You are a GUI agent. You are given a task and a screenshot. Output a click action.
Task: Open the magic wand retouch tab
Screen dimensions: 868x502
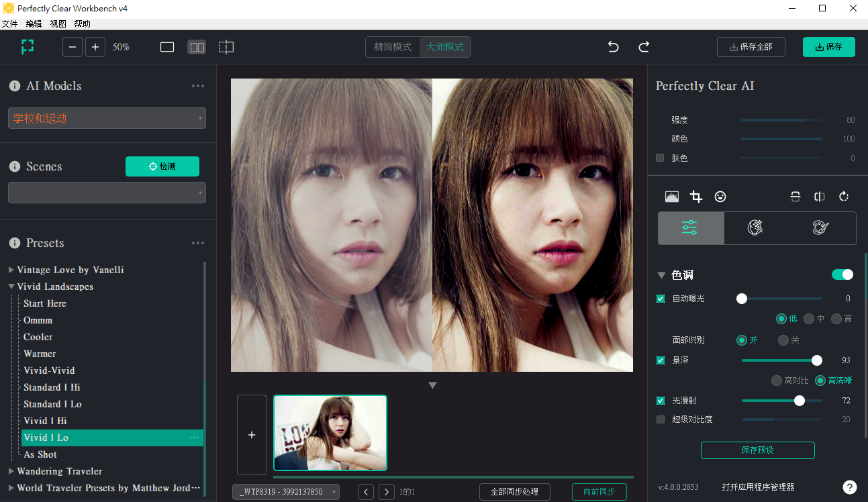pyautogui.click(x=756, y=228)
